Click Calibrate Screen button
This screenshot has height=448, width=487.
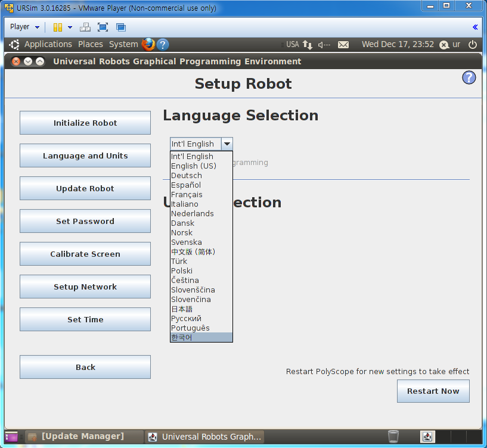pyautogui.click(x=85, y=254)
